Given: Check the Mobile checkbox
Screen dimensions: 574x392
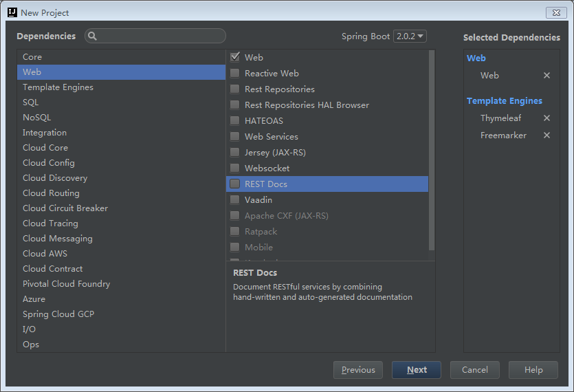Looking at the screenshot, I should click(x=234, y=247).
